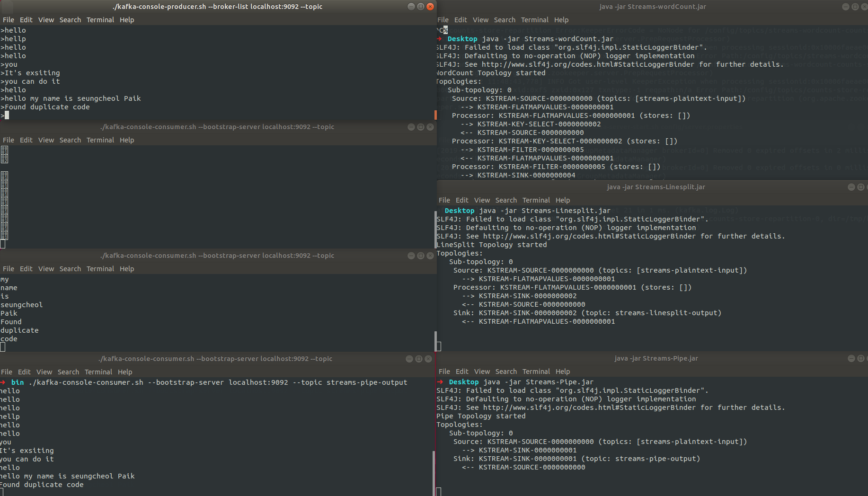Open View menu in kafka-console-producer terminal

click(46, 20)
